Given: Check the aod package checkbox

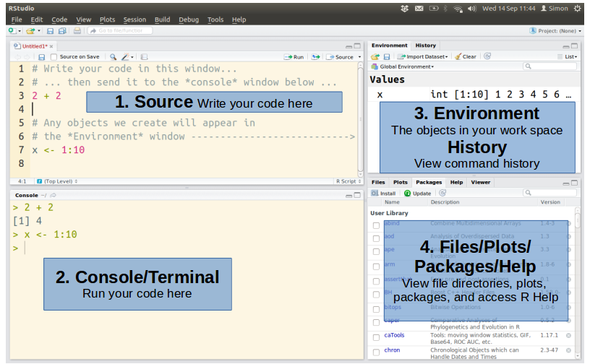Looking at the screenshot, I should (x=376, y=238).
